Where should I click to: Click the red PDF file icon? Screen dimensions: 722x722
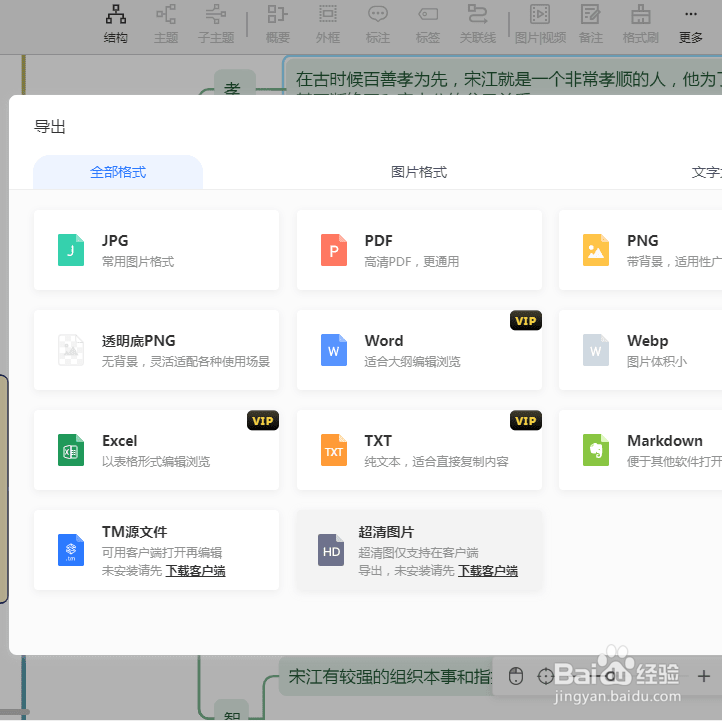pos(334,250)
